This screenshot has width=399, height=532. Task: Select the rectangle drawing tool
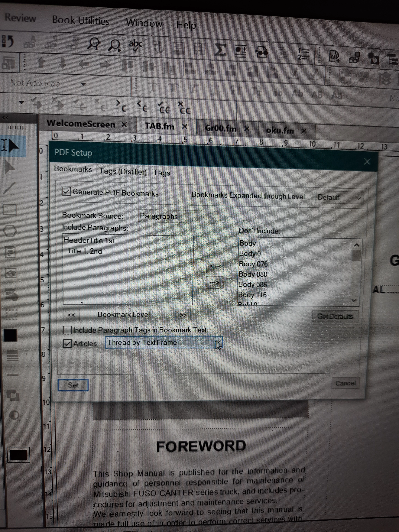pos(10,210)
